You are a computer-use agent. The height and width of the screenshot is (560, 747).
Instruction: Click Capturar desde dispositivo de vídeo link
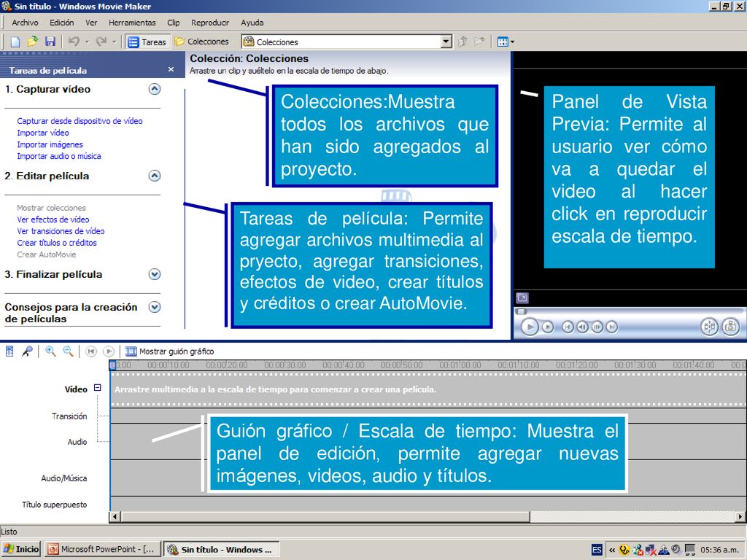coord(80,121)
